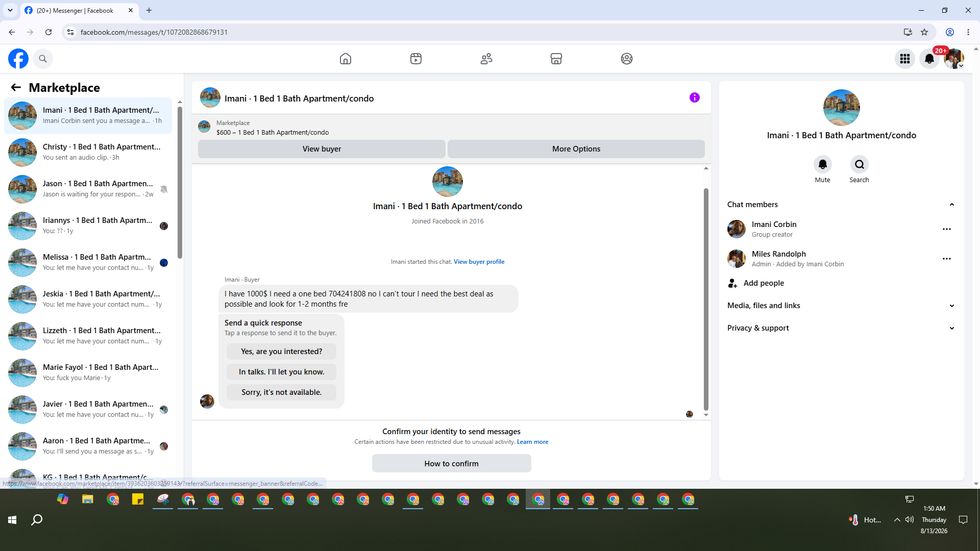Click How to confirm button

tap(451, 464)
